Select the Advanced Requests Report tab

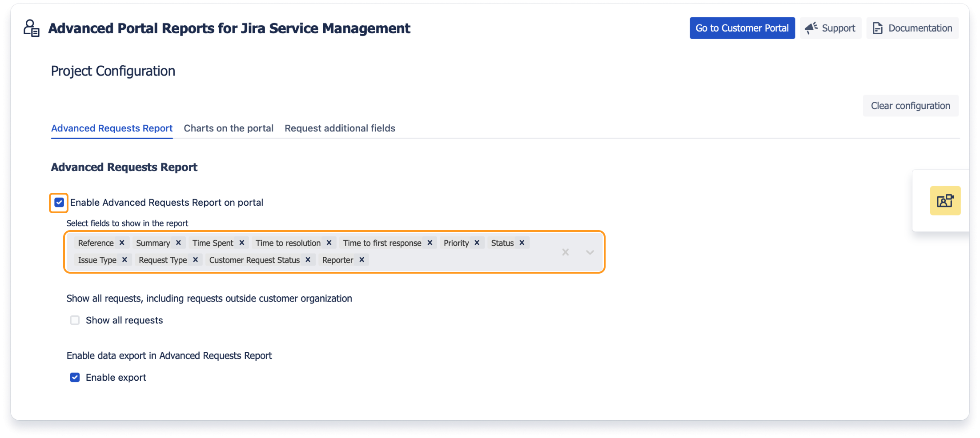pyautogui.click(x=112, y=128)
